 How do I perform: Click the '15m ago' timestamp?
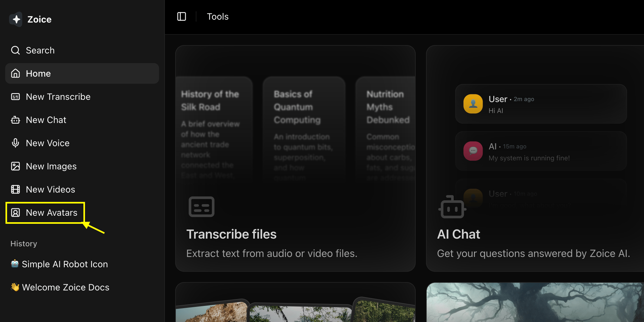[515, 147]
